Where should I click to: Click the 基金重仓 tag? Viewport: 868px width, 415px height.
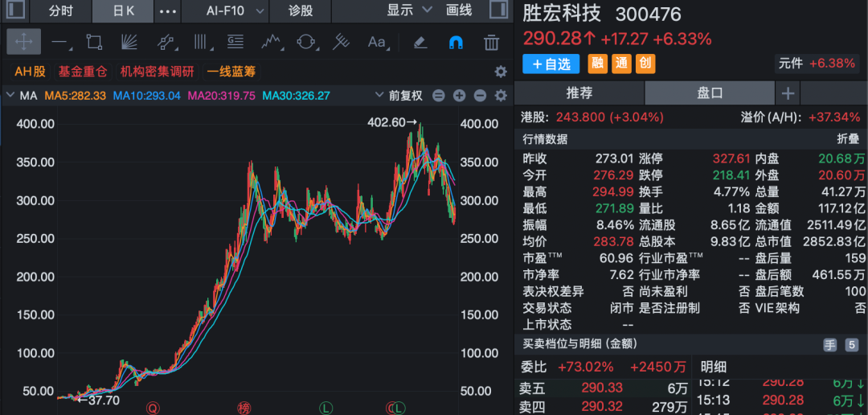pos(83,72)
